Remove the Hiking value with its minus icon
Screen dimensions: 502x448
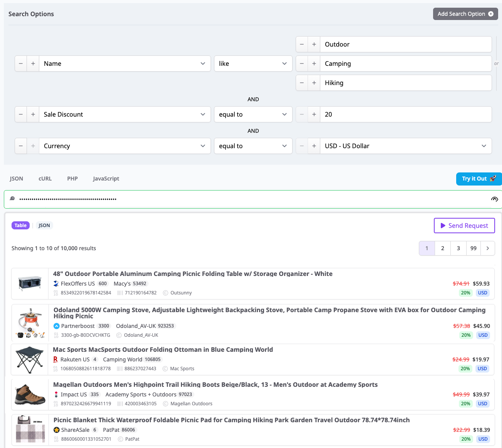302,83
